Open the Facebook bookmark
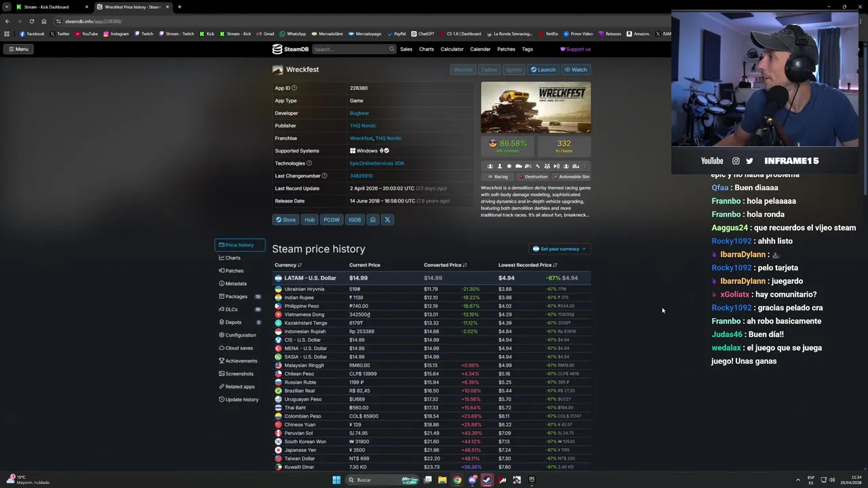The width and height of the screenshot is (868, 488). point(32,34)
